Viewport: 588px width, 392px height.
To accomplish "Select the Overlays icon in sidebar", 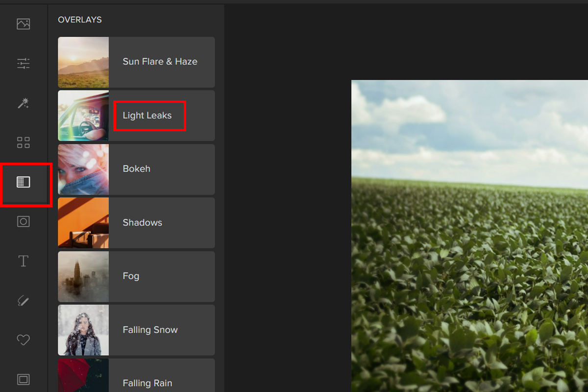I will point(24,182).
